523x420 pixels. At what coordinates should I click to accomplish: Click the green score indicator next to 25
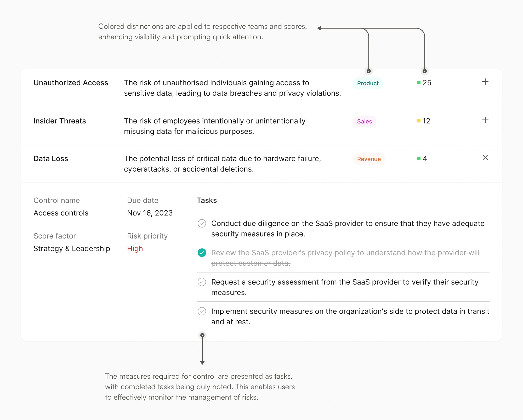[x=419, y=83]
